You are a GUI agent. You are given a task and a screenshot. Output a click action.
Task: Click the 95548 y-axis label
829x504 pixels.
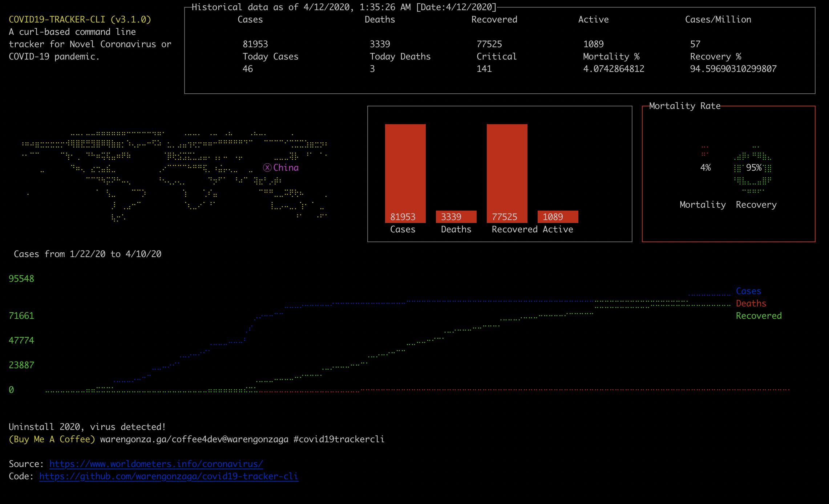tap(21, 279)
